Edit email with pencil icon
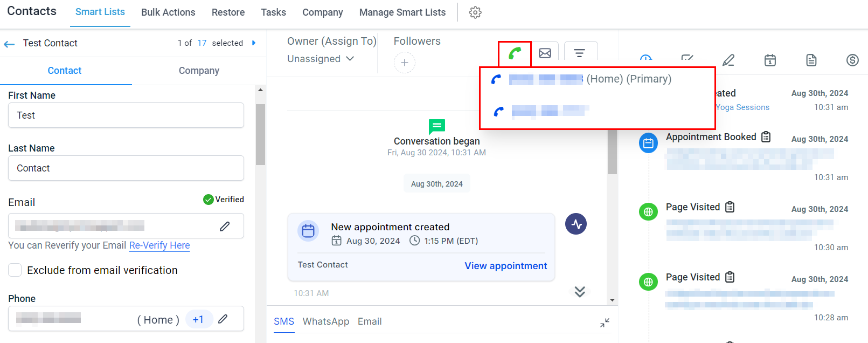868x343 pixels. [x=225, y=226]
